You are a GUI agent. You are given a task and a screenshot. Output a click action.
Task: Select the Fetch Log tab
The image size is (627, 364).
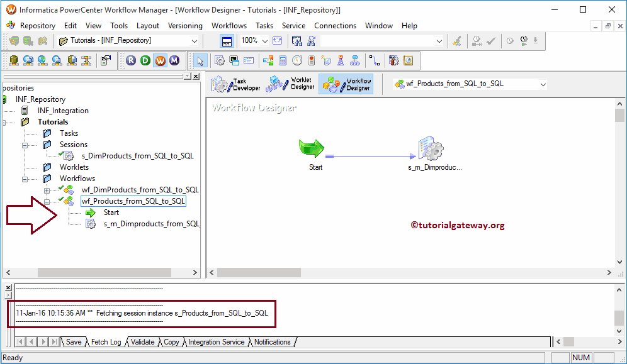106,341
